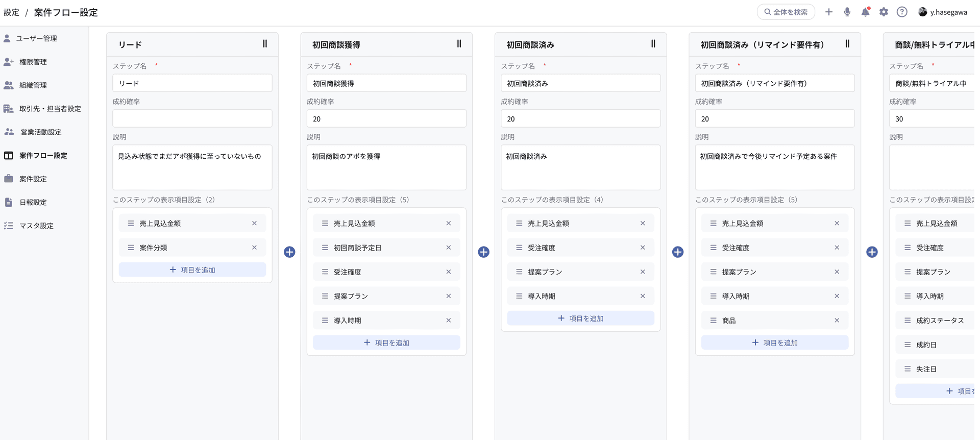Image resolution: width=980 pixels, height=440 pixels.
Task: Click the help question mark icon
Action: coord(902,12)
